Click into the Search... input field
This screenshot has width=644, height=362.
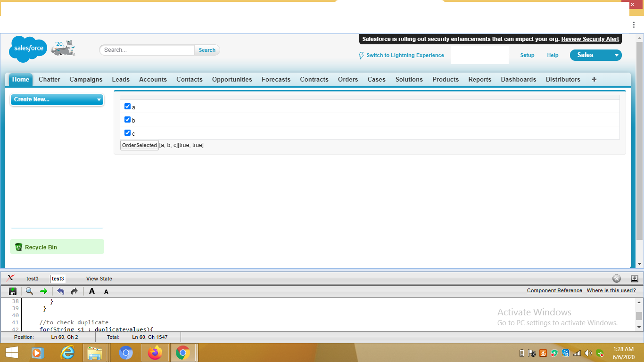(147, 50)
